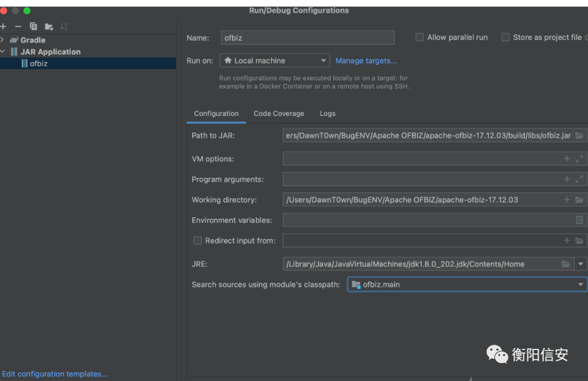Insert macro into VM options field
Viewport: 588px width, 381px height.
(x=567, y=159)
